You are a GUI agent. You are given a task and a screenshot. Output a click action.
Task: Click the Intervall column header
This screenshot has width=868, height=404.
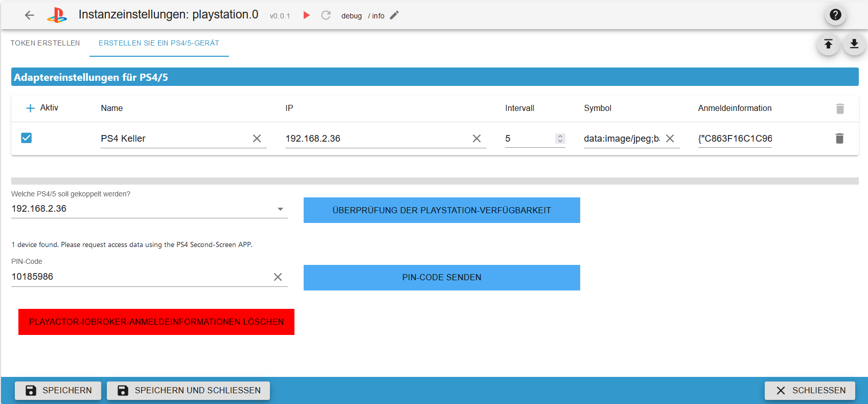point(520,108)
